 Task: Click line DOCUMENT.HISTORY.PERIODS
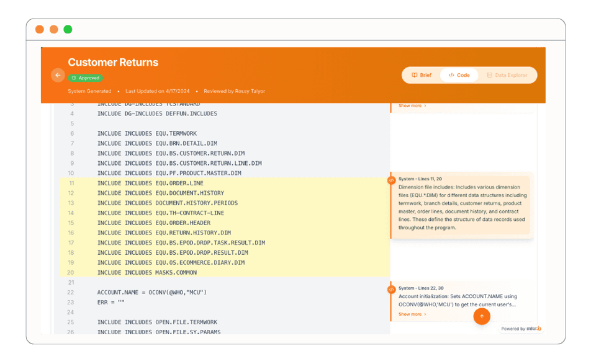coord(168,203)
